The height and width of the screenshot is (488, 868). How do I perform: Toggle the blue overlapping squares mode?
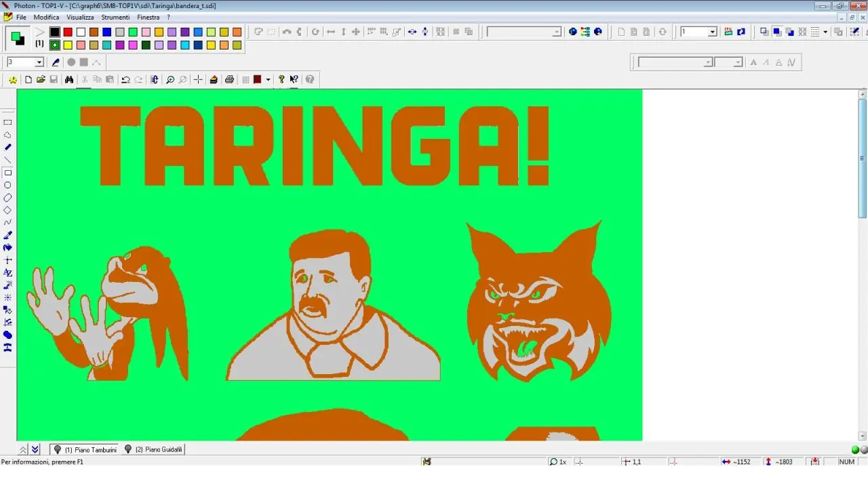coord(777,32)
